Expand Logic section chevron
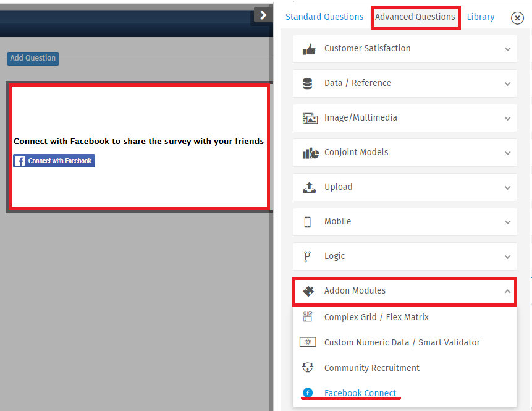Image resolution: width=532 pixels, height=411 pixels. [507, 257]
